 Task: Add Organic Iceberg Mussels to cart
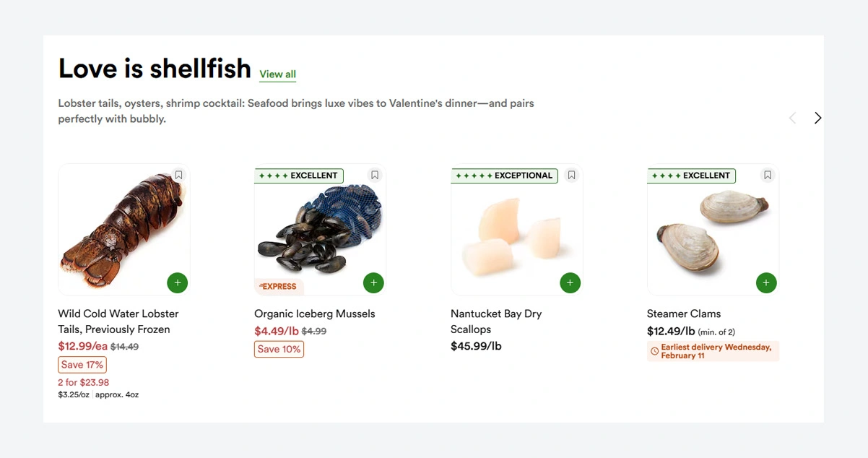pyautogui.click(x=373, y=282)
